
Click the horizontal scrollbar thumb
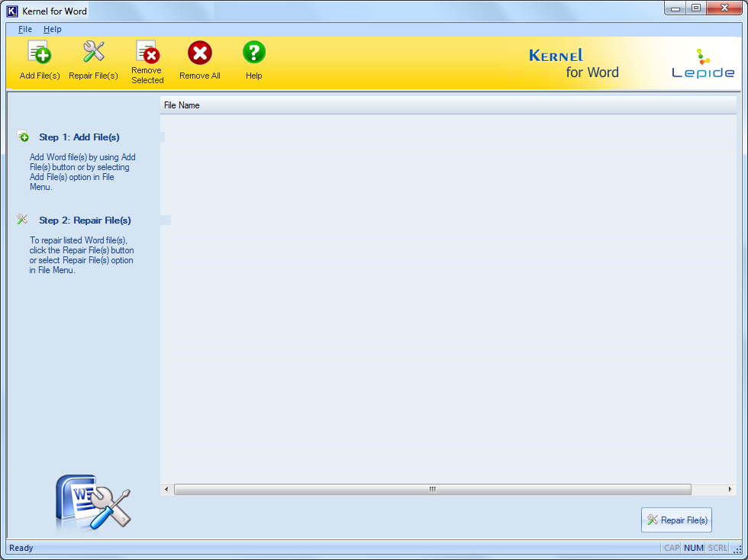(x=433, y=489)
